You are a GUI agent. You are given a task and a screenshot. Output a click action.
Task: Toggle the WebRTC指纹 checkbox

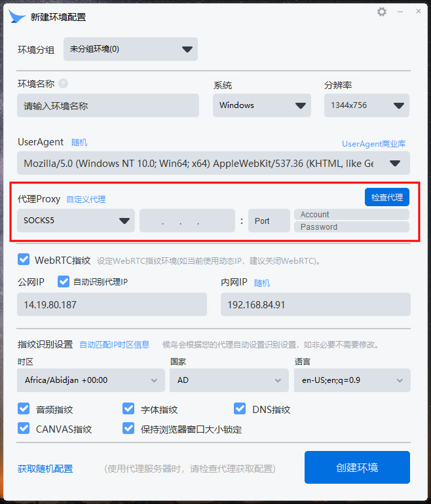[24, 259]
